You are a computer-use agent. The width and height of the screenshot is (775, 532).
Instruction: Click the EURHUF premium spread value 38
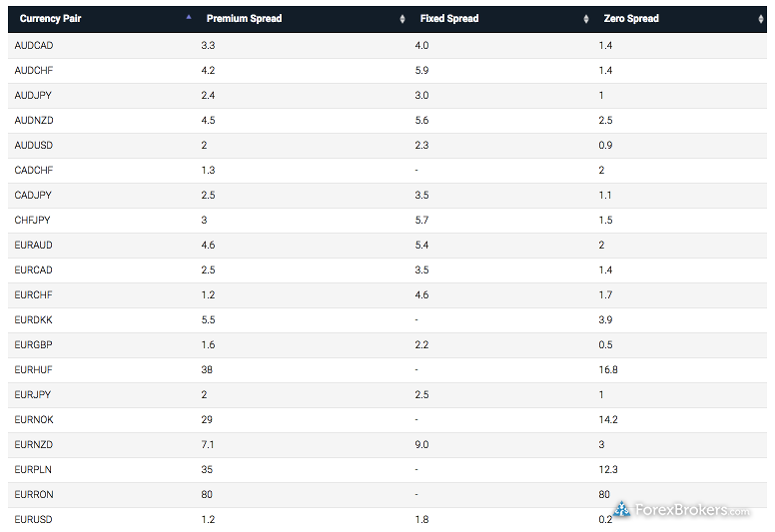pos(207,370)
